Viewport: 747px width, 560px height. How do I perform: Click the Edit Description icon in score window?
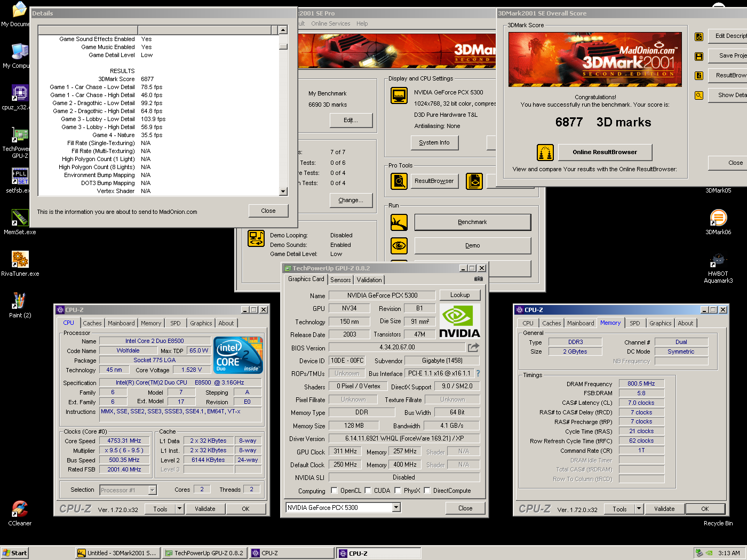[x=698, y=36]
